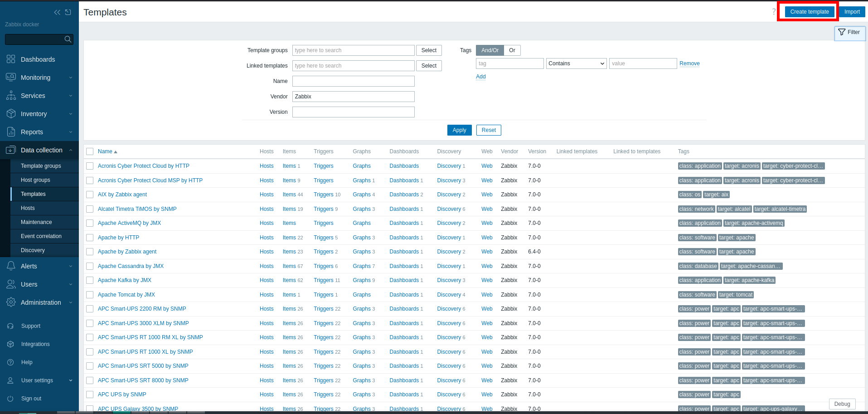Reset the template filter

point(489,130)
